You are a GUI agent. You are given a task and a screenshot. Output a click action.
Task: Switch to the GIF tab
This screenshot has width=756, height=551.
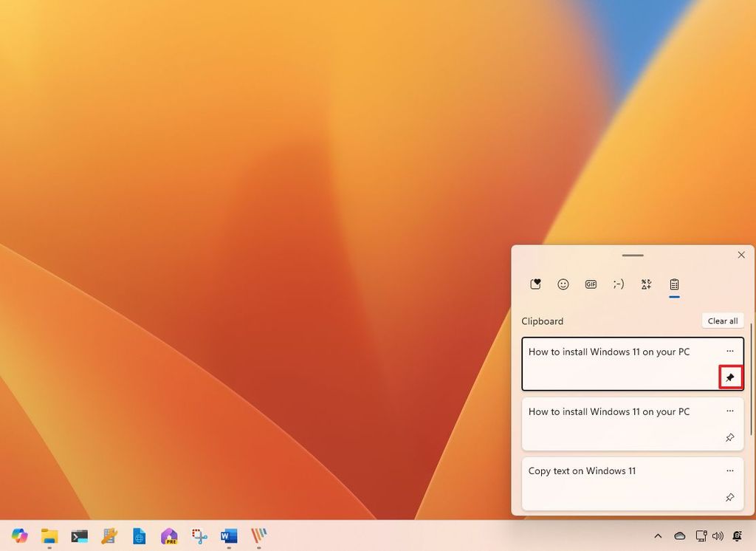[591, 284]
